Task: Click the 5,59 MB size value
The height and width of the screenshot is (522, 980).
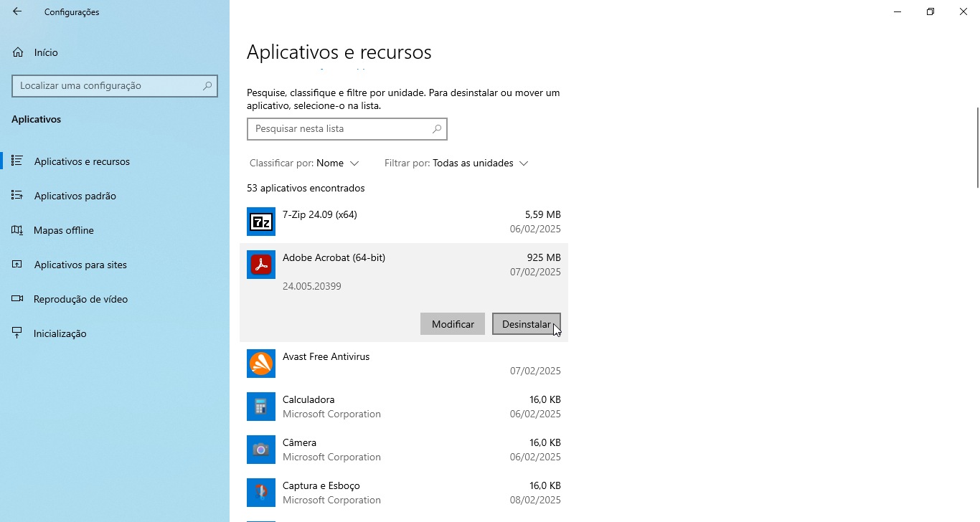Action: [543, 214]
